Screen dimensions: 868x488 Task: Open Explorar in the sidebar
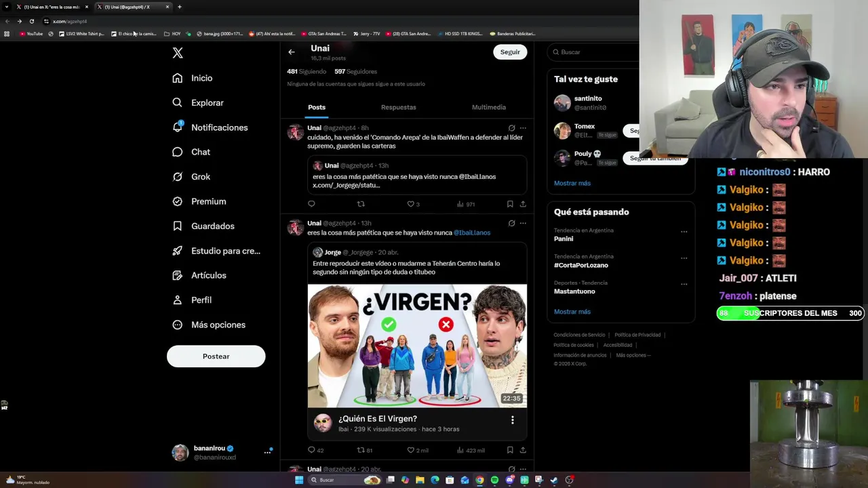(198, 103)
